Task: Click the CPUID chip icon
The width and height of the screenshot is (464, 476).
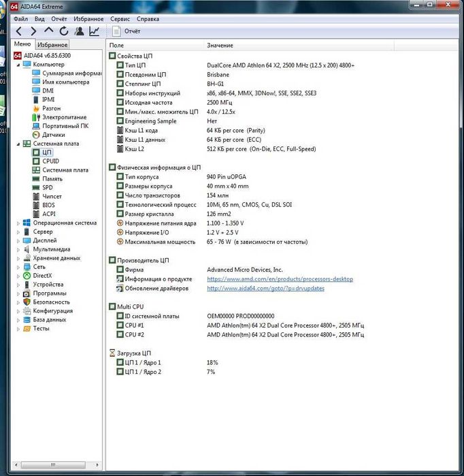Action: pos(36,161)
